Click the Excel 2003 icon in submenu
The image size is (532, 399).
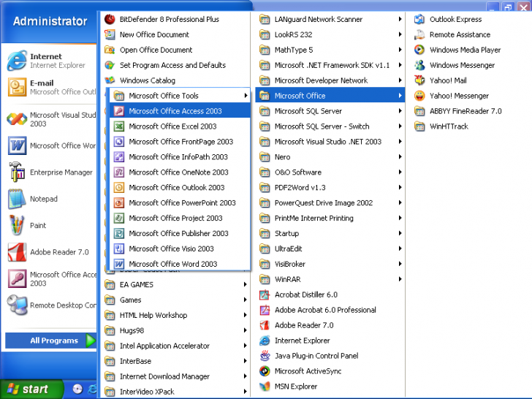[x=118, y=126]
